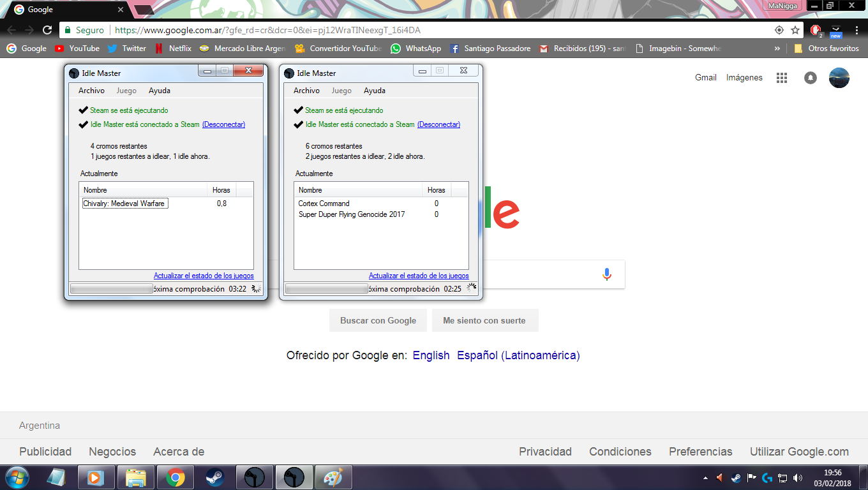Select the Cortex Command row
This screenshot has height=490, width=868.
click(x=381, y=204)
